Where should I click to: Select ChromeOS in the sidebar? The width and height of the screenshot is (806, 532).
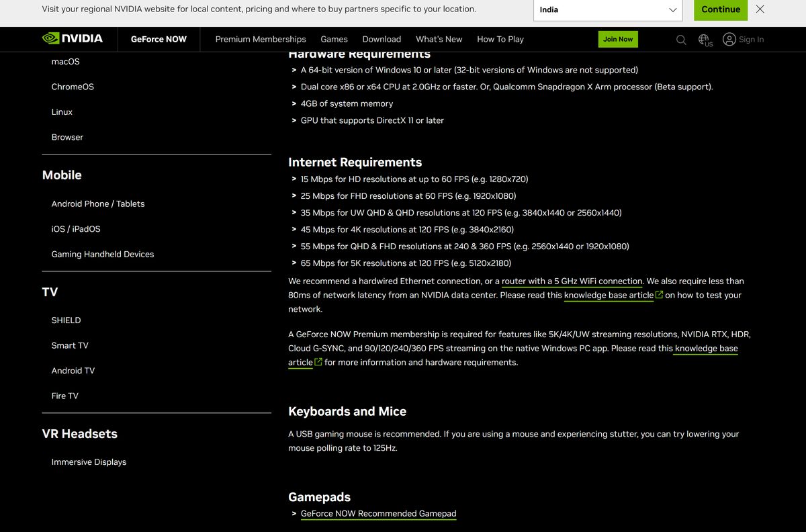tap(73, 87)
